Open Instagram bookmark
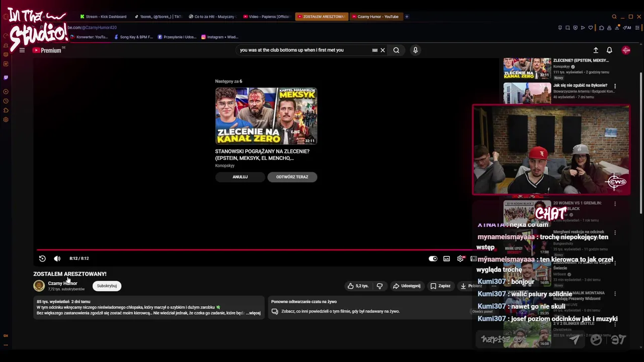The width and height of the screenshot is (644, 362). pos(220,37)
